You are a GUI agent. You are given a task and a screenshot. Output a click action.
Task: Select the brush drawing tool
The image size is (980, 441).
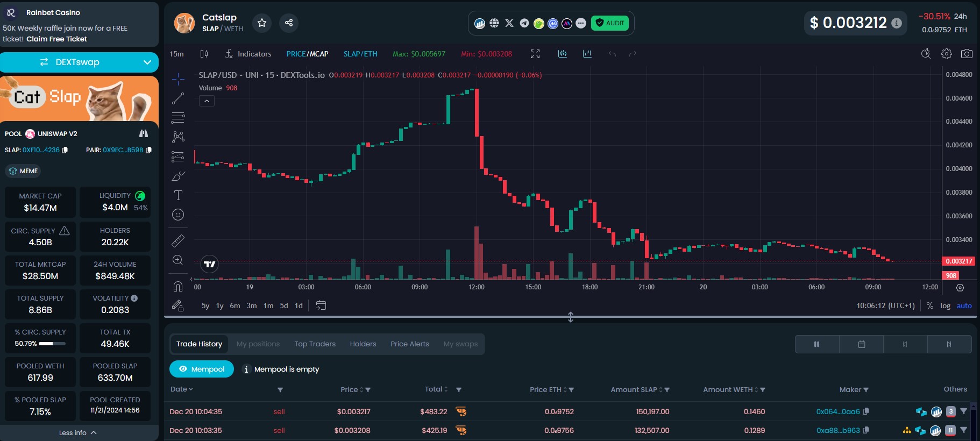pyautogui.click(x=178, y=176)
